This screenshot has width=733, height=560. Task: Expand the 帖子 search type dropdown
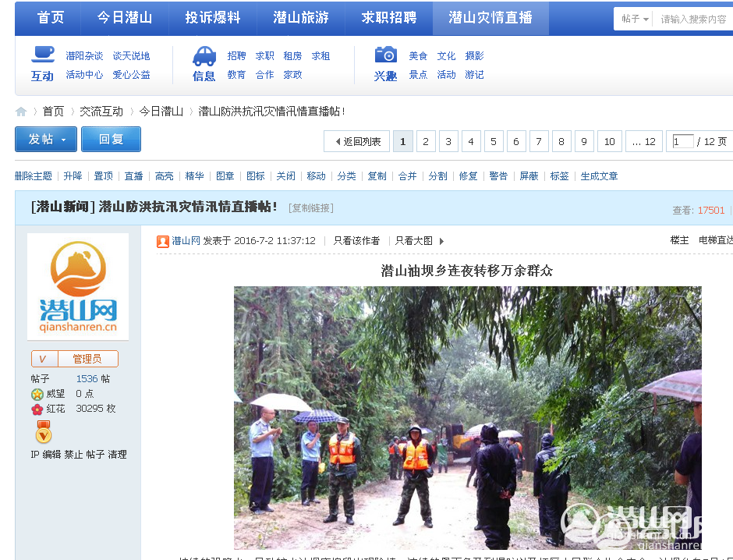point(636,19)
